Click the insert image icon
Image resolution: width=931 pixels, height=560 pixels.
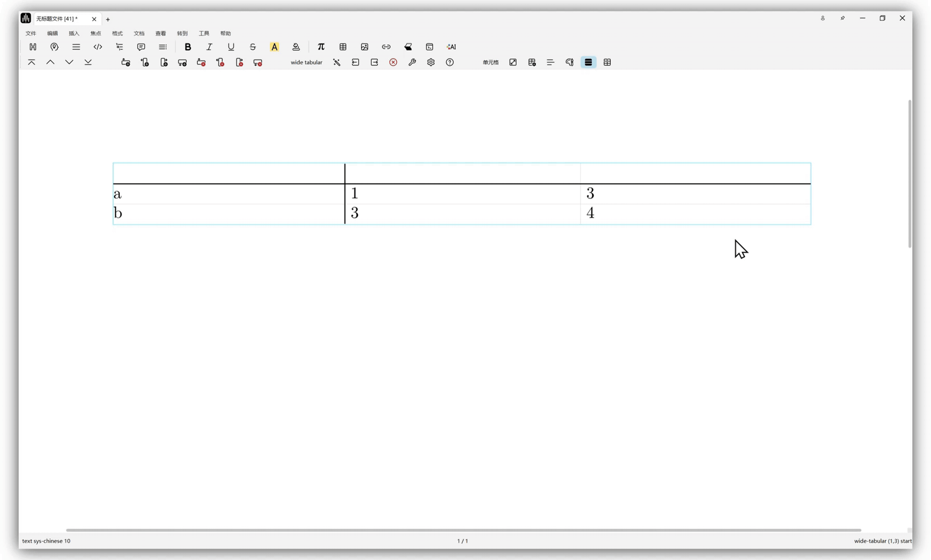tap(364, 47)
